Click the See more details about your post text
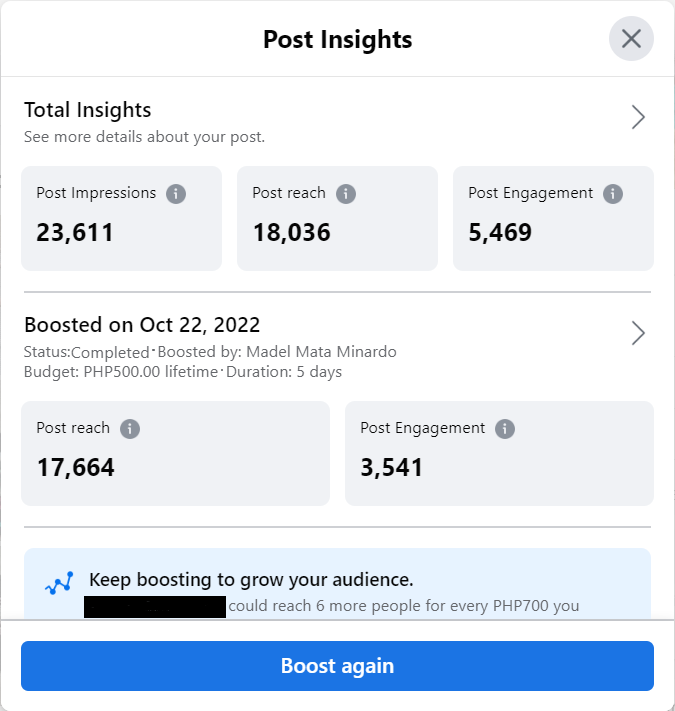 [x=144, y=136]
